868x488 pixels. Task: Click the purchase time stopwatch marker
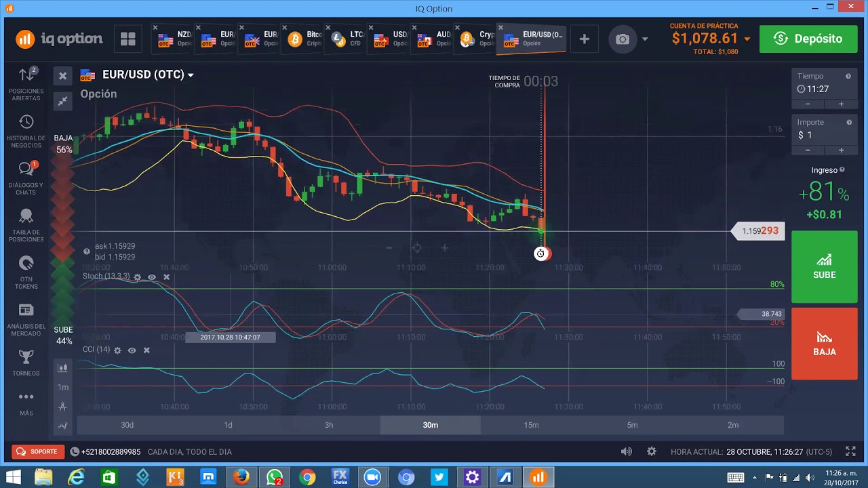coord(540,253)
